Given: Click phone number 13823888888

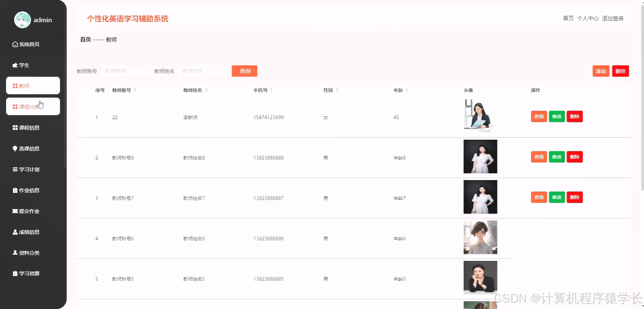Looking at the screenshot, I should click(268, 158).
